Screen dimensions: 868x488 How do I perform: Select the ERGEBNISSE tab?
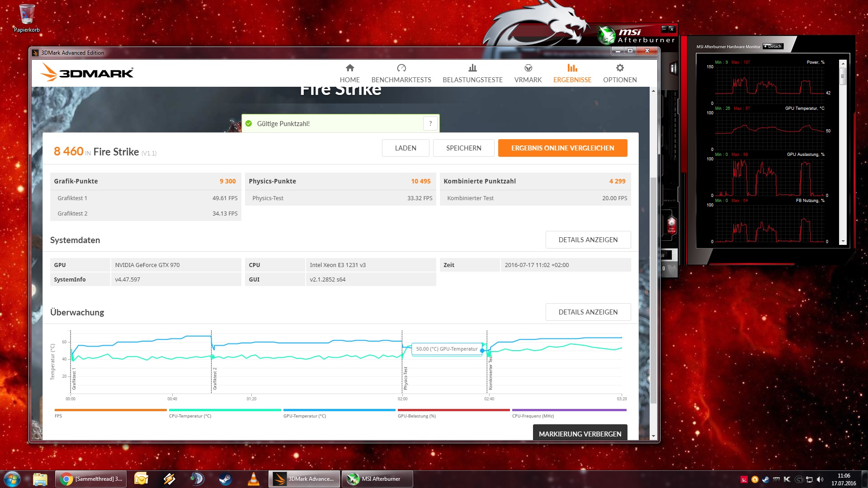point(572,73)
